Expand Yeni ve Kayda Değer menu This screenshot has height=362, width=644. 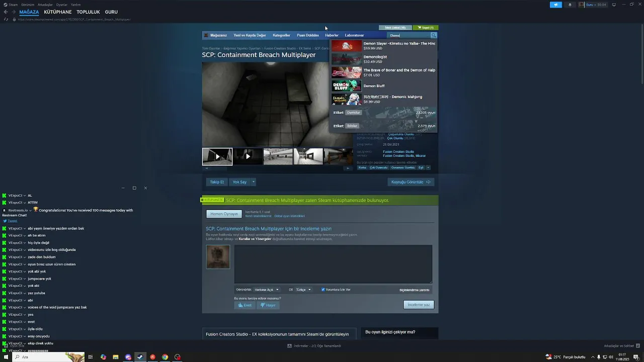click(250, 35)
